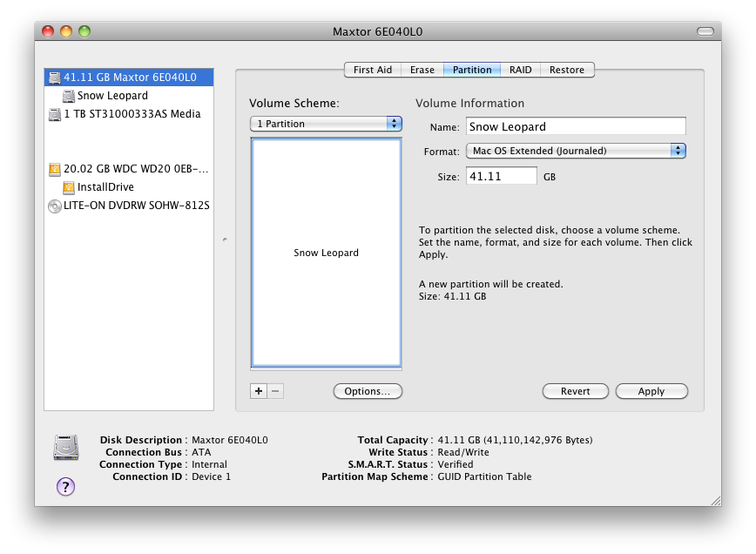Open the RAID tab
This screenshot has width=756, height=554.
(520, 70)
